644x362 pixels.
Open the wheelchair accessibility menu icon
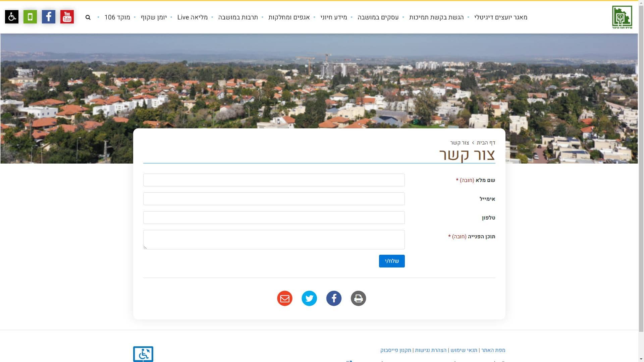coord(12,17)
